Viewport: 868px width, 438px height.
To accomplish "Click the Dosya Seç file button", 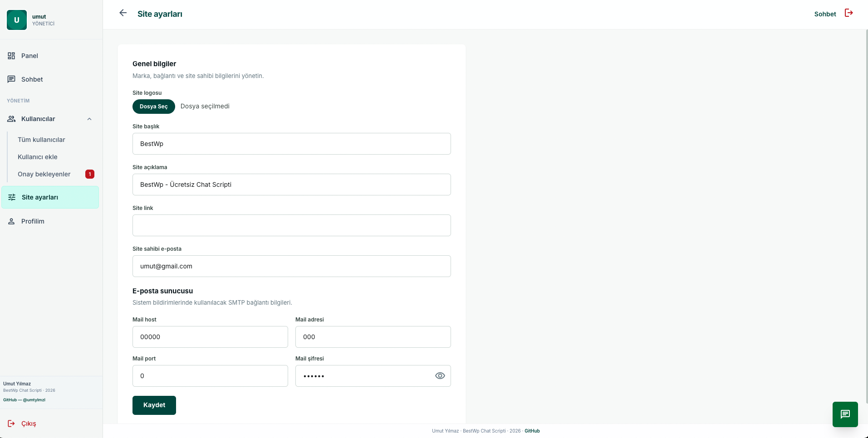I will [154, 107].
